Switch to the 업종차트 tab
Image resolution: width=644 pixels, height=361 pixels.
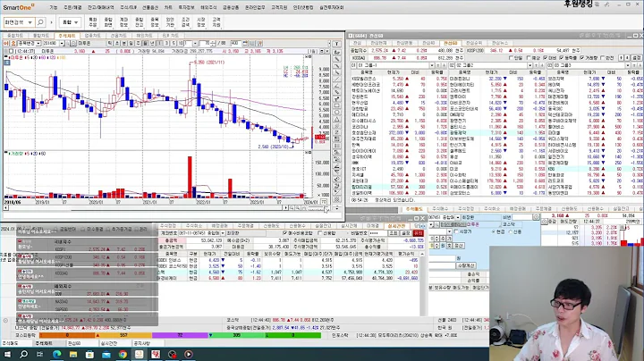(92, 36)
